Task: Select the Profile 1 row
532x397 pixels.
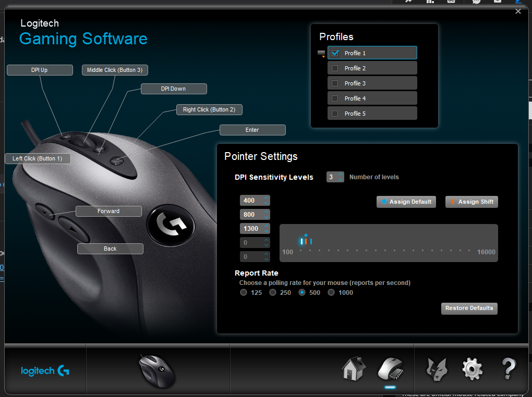Action: (372, 53)
